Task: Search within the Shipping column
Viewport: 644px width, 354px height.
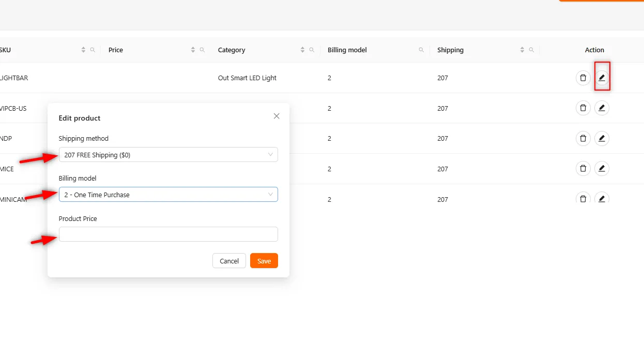Action: point(531,50)
